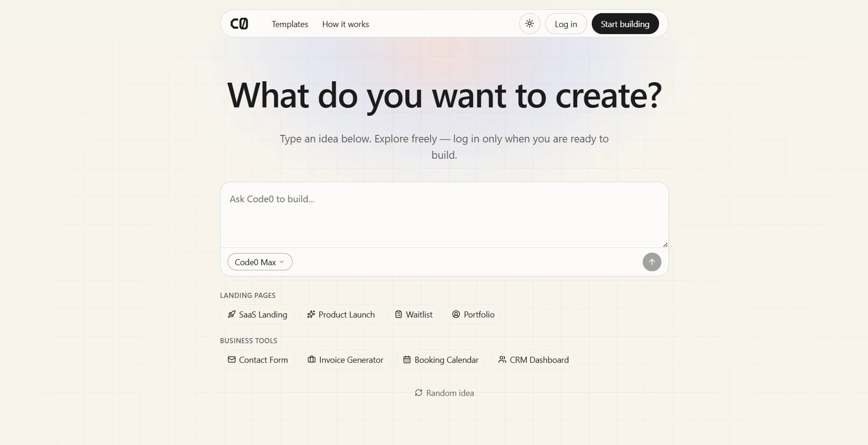Click the clipboard icon for Waitlist
This screenshot has width=868, height=445.
(398, 314)
